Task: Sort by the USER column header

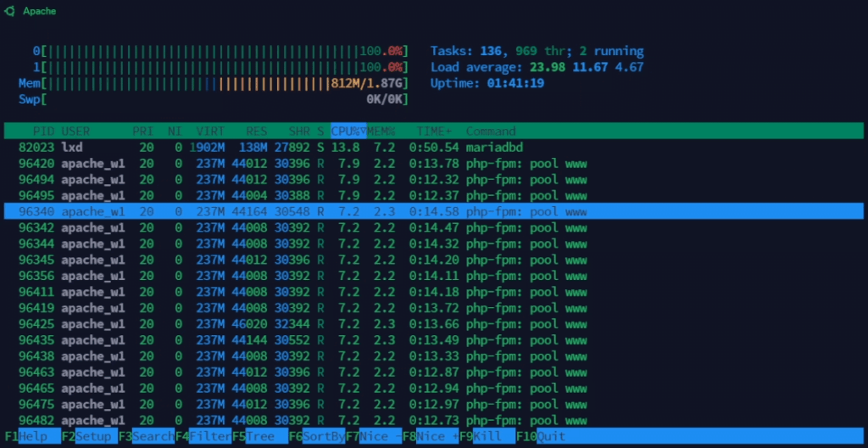Action: (x=75, y=132)
